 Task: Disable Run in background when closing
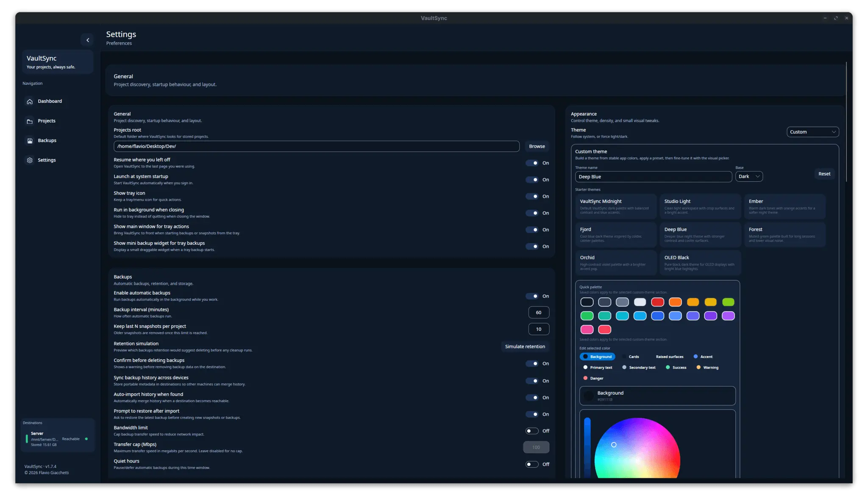[x=532, y=213]
